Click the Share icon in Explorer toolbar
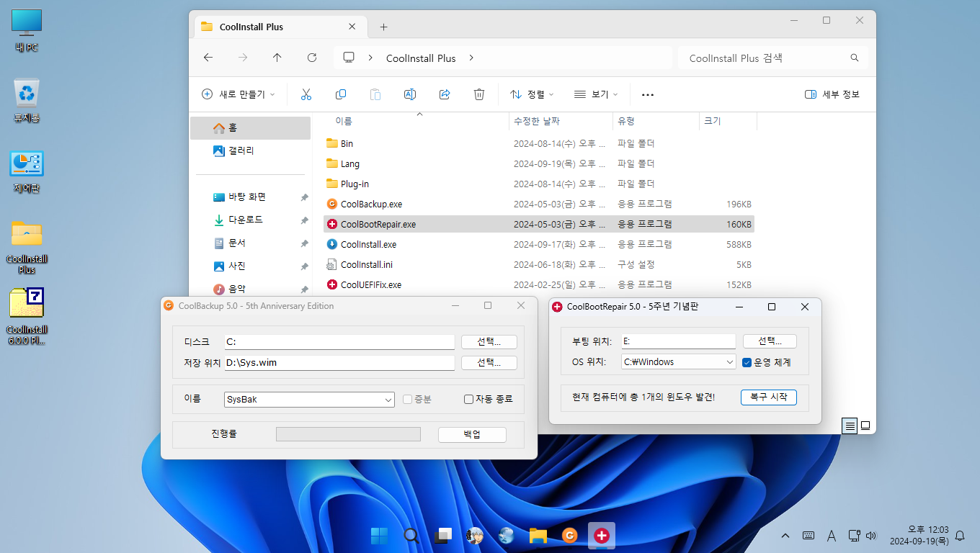980x553 pixels. pos(445,94)
